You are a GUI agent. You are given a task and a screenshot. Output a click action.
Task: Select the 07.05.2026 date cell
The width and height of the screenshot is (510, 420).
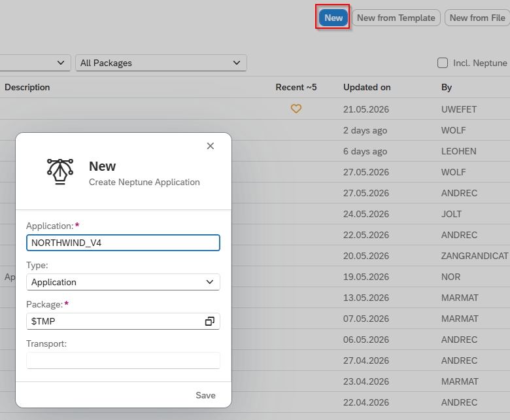[366, 319]
